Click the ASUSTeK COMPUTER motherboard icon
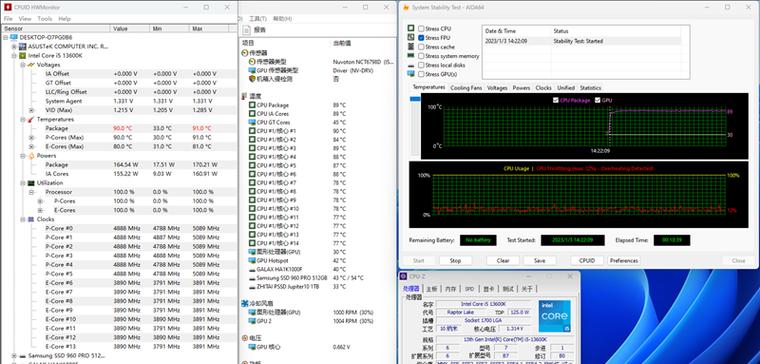The width and height of the screenshot is (760, 364). 22,47
